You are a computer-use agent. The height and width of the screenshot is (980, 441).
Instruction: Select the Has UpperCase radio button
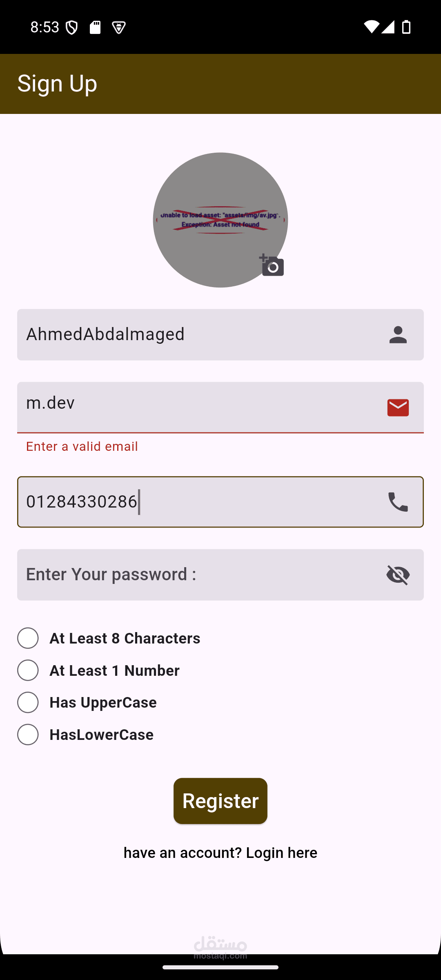pyautogui.click(x=28, y=702)
